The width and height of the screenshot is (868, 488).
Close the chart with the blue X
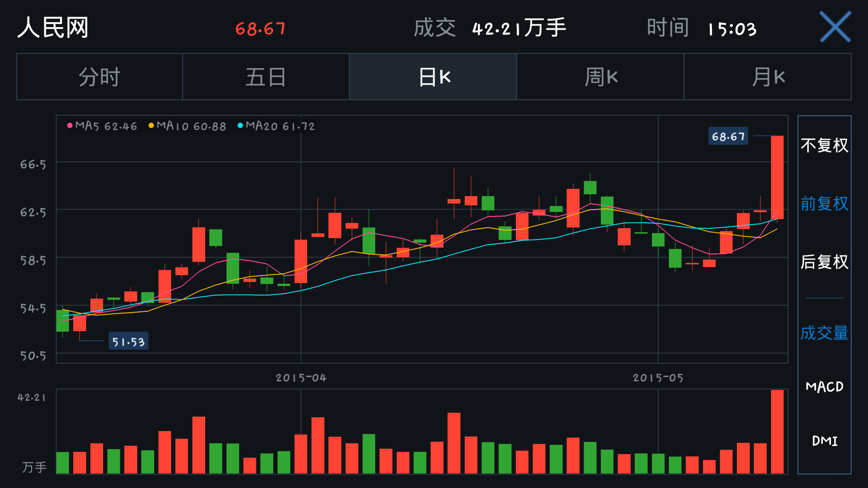click(x=835, y=27)
